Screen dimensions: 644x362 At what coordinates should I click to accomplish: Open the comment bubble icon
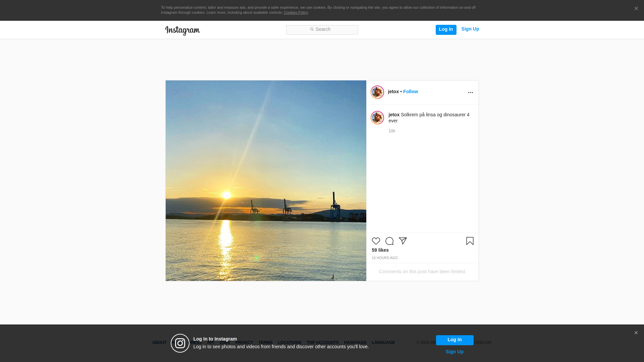tap(389, 241)
